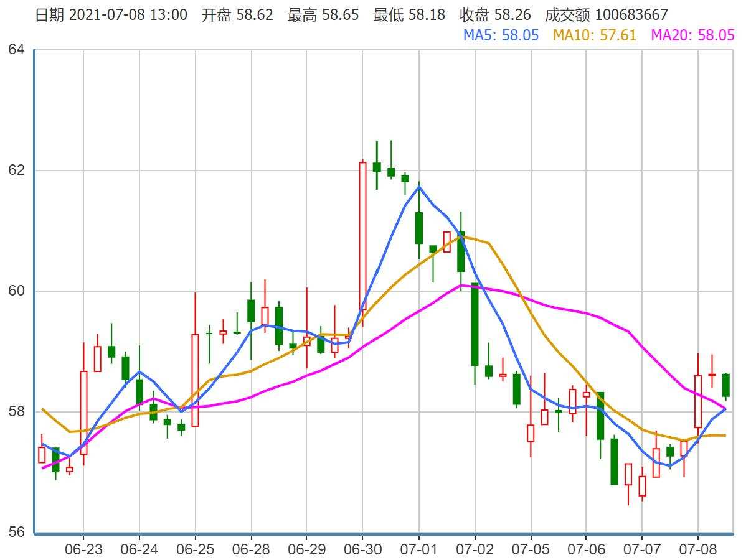Click the 06-25 date axis label
This screenshot has width=751, height=560.
[x=195, y=551]
